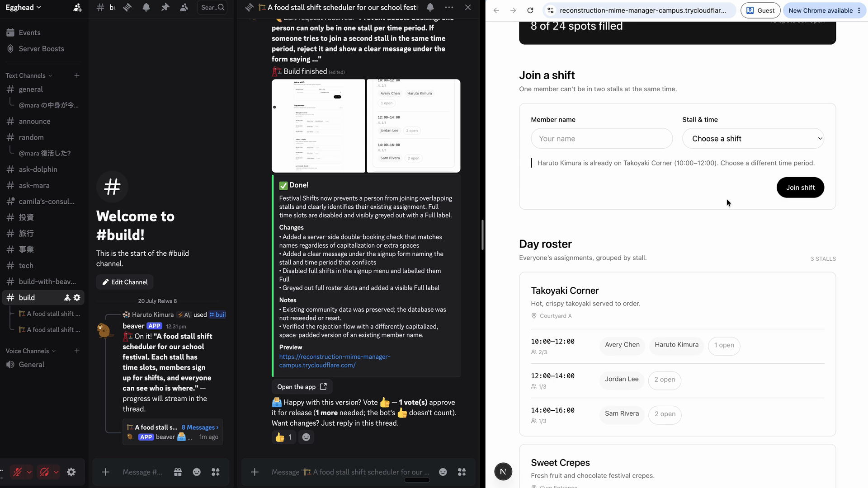Open the Stall & time dropdown

(753, 138)
